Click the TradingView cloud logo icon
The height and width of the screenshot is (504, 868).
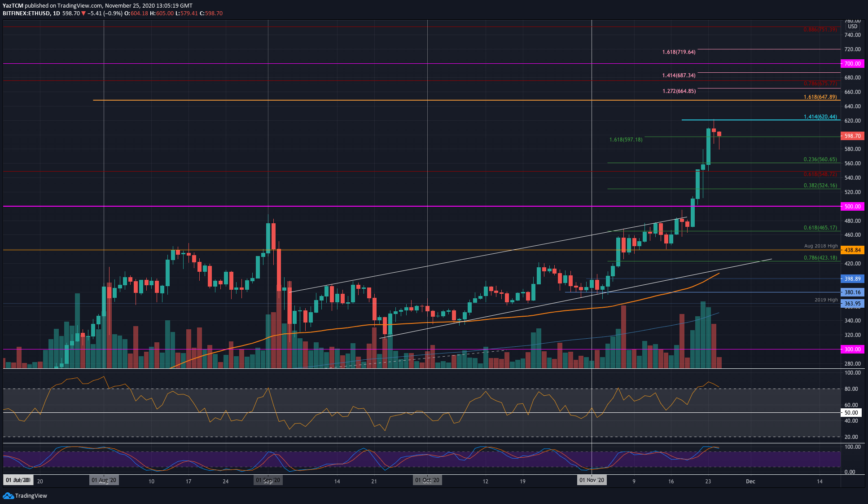8,495
